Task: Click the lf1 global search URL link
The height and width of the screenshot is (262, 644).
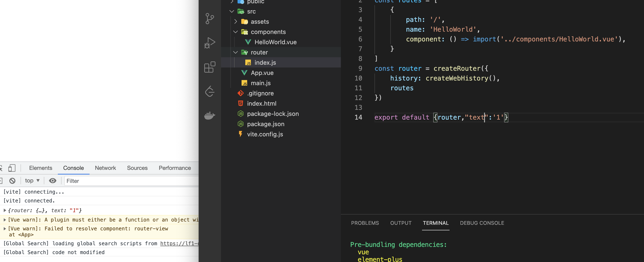Action: point(179,244)
